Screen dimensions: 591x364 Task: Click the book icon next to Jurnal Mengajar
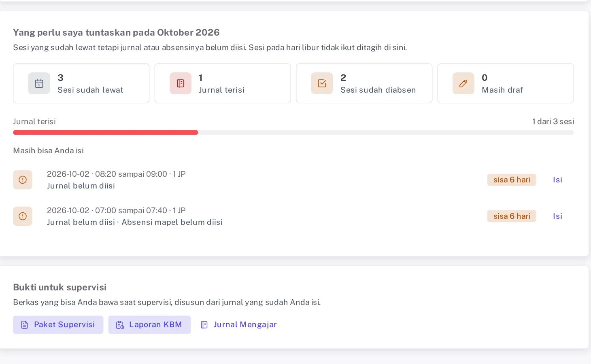point(204,325)
